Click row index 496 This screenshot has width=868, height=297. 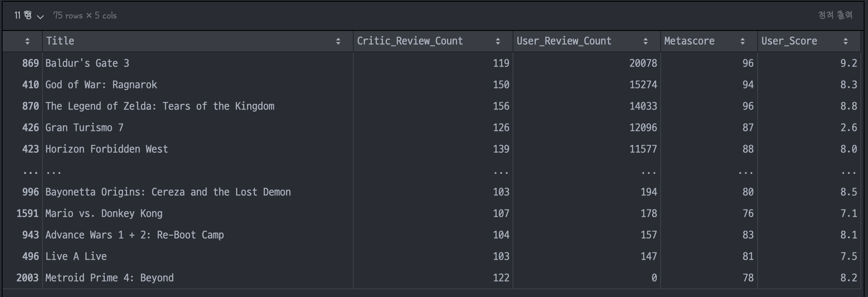(x=30, y=256)
